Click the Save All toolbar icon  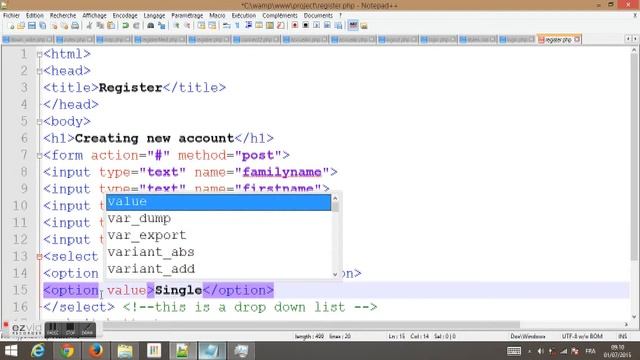[x=42, y=26]
